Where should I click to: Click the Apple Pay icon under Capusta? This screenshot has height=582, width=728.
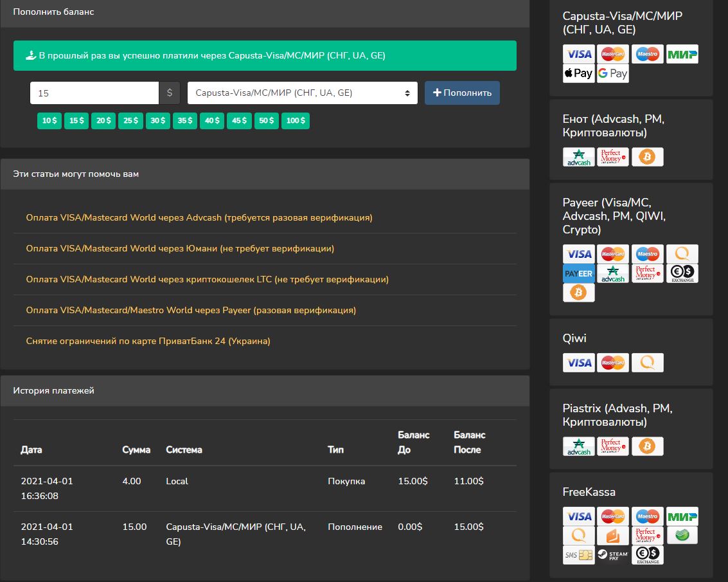pos(578,73)
